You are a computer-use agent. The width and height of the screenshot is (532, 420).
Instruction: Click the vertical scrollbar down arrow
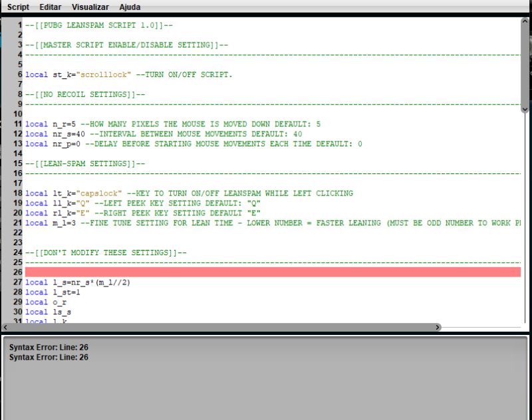tap(526, 109)
